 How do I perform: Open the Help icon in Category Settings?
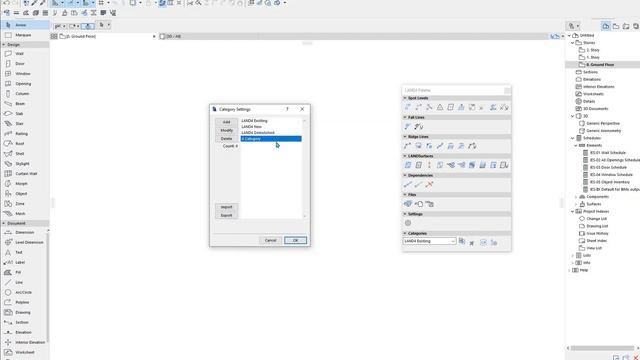tap(287, 109)
